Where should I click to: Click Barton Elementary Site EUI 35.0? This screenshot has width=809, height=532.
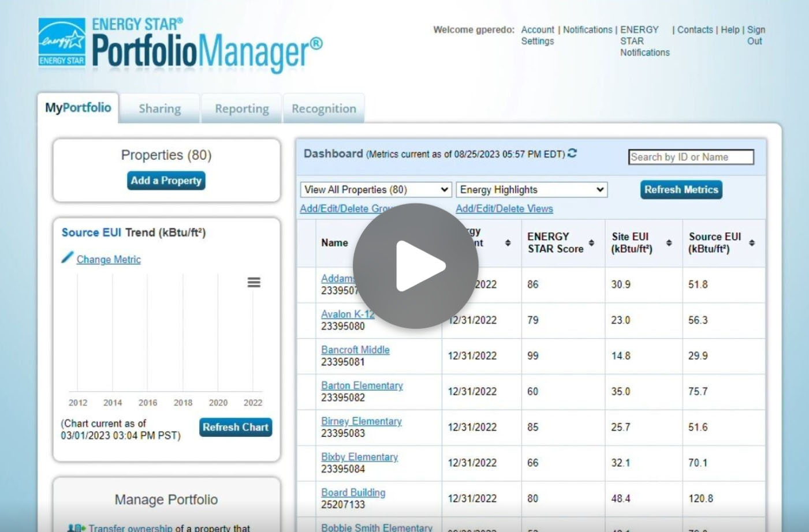coord(621,392)
